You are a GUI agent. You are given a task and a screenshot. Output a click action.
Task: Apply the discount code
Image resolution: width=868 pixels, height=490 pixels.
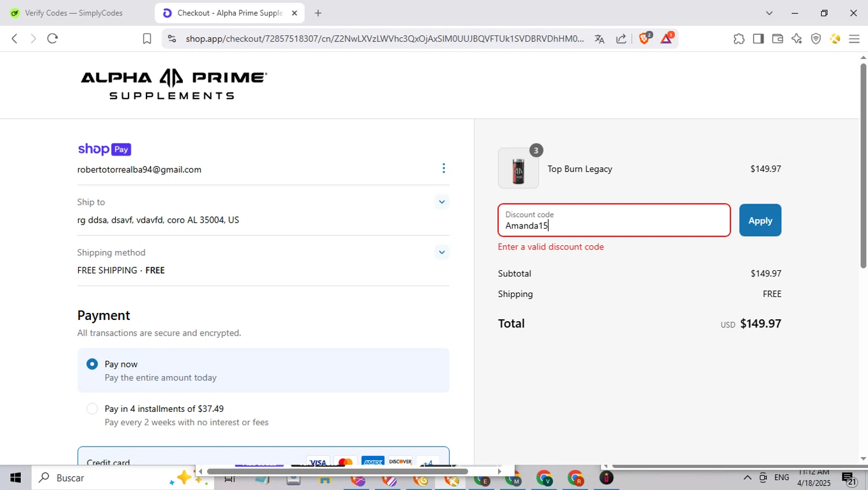760,220
